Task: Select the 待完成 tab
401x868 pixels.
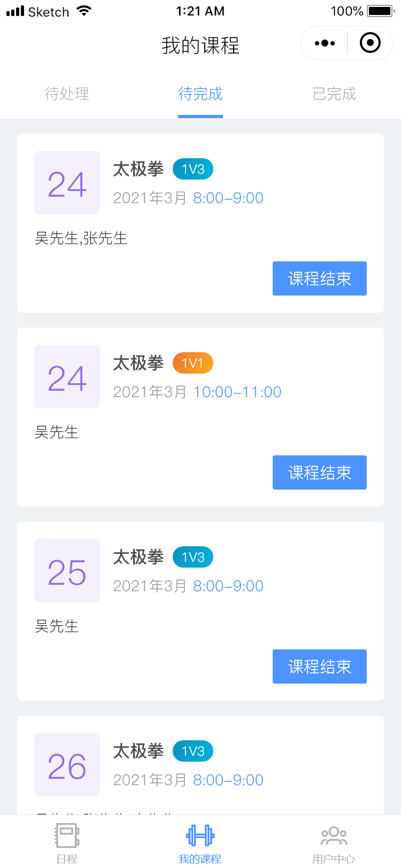Action: point(200,94)
